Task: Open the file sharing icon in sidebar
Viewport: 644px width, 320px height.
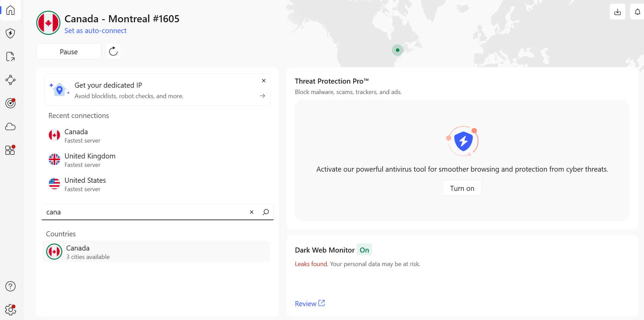Action: coord(10,57)
